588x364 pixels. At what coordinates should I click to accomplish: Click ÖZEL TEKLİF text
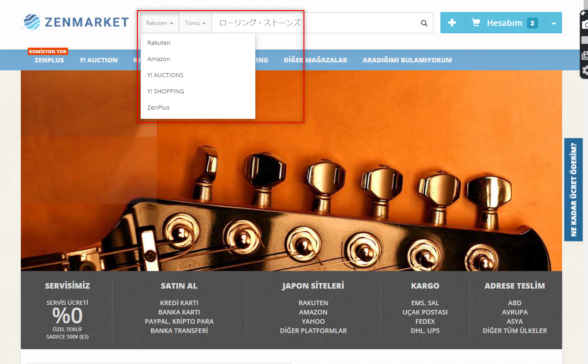[x=68, y=329]
